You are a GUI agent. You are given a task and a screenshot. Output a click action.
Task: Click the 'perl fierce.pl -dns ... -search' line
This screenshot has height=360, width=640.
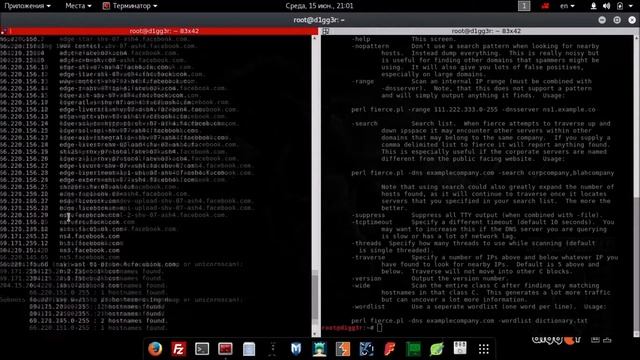tap(483, 173)
